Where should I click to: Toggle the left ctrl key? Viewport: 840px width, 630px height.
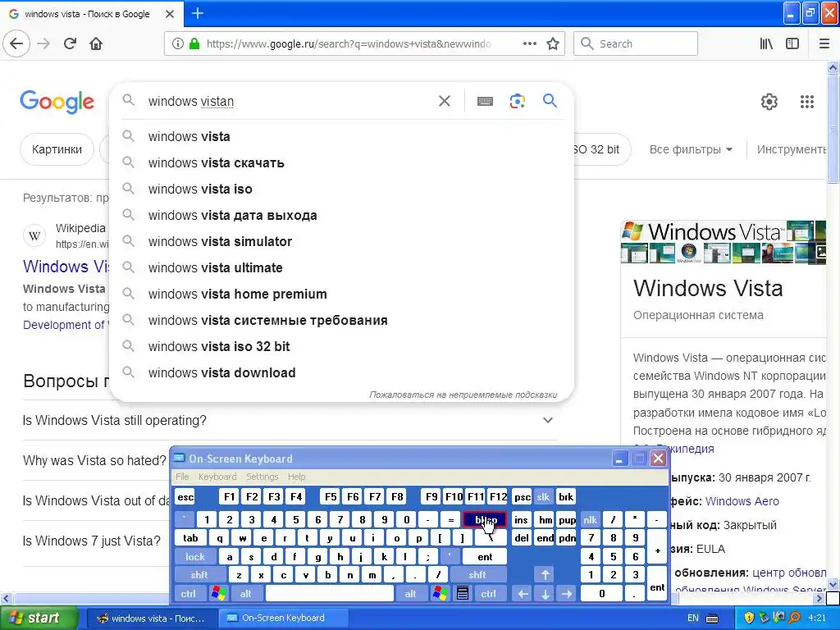(189, 594)
